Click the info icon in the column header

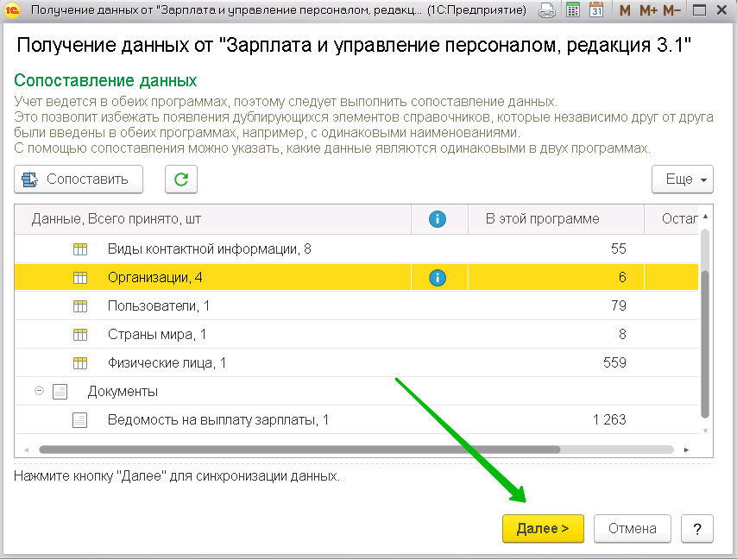(438, 219)
